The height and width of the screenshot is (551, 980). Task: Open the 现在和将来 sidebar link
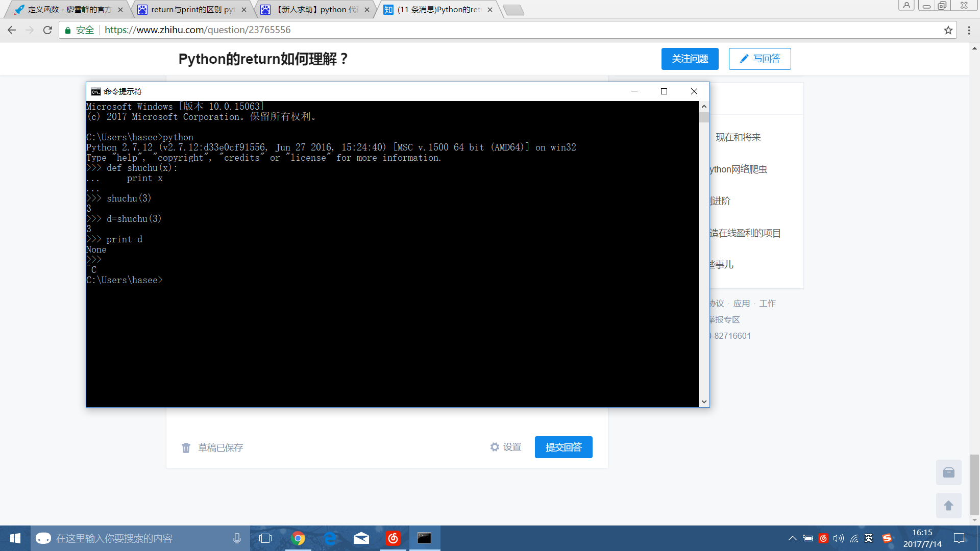[738, 137]
